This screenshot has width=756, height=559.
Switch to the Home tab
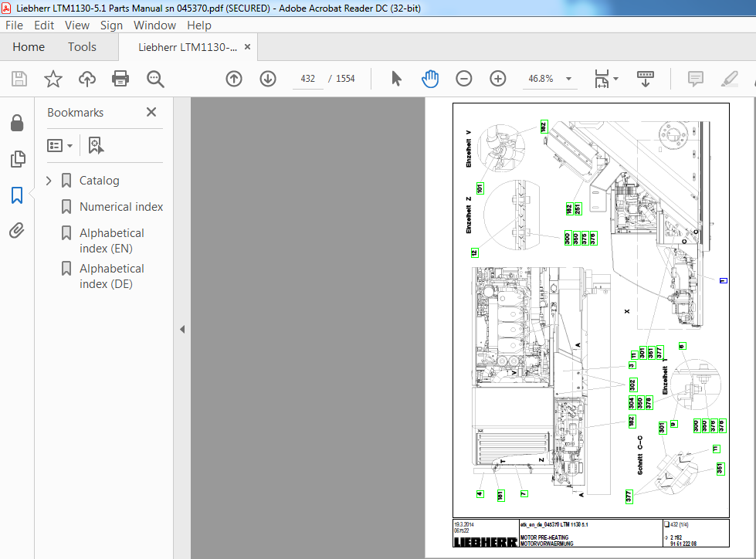tap(29, 47)
